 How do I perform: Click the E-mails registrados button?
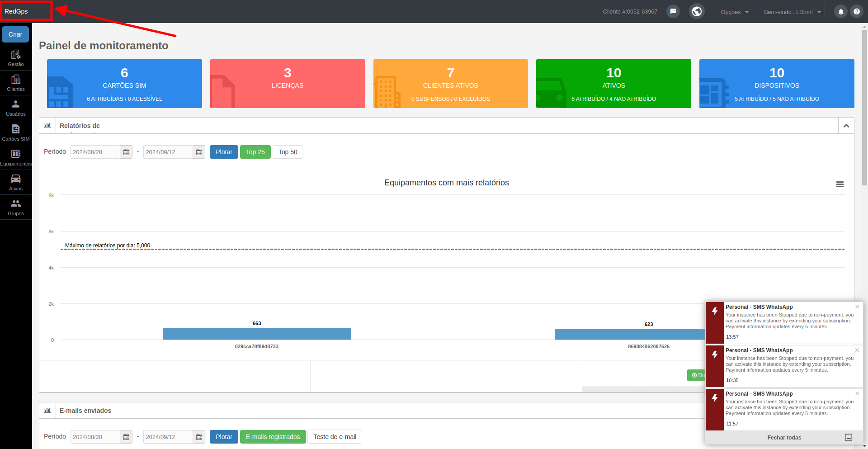click(x=273, y=437)
